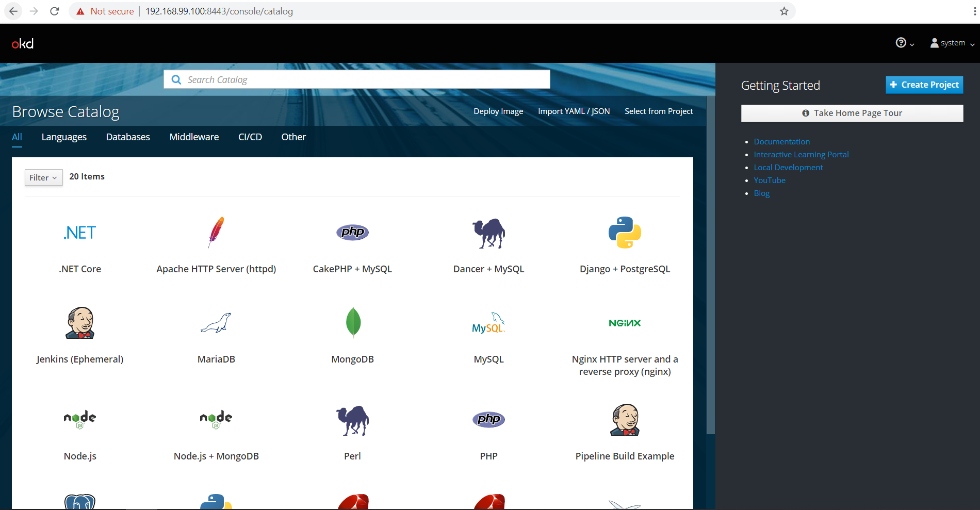The width and height of the screenshot is (980, 510).
Task: Reload the browser page
Action: point(55,11)
